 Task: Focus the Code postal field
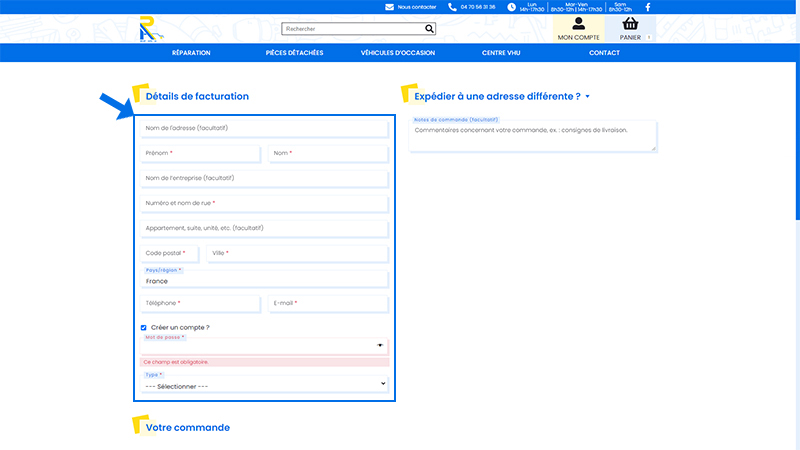pos(169,254)
